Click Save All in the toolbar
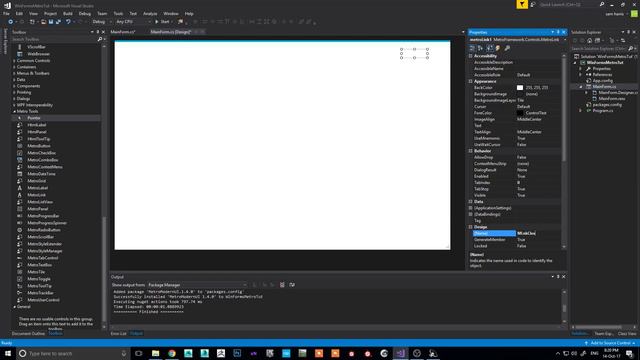 [58, 22]
